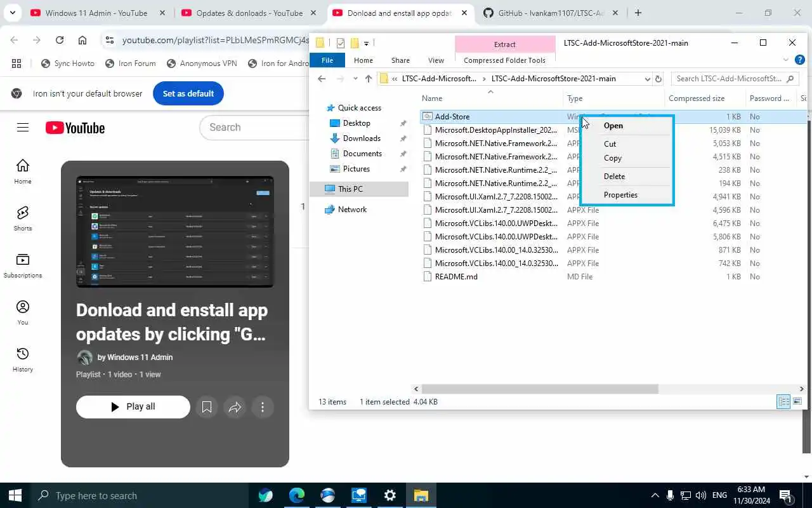Click the Explorer horizontal scrollbar thumb

point(540,389)
